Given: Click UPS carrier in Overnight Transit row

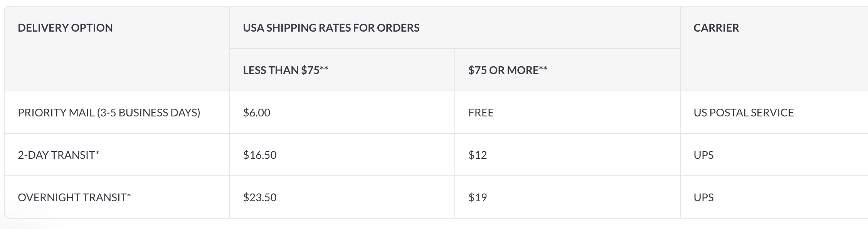Looking at the screenshot, I should [x=703, y=197].
